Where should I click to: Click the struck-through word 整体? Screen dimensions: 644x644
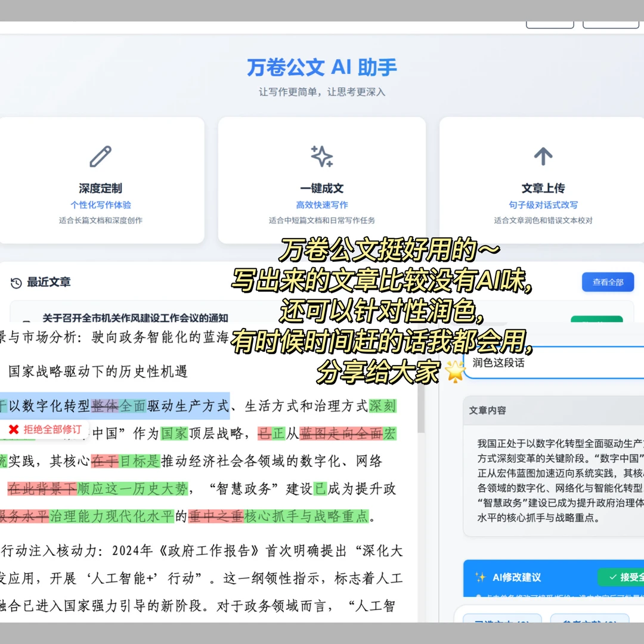click(105, 406)
